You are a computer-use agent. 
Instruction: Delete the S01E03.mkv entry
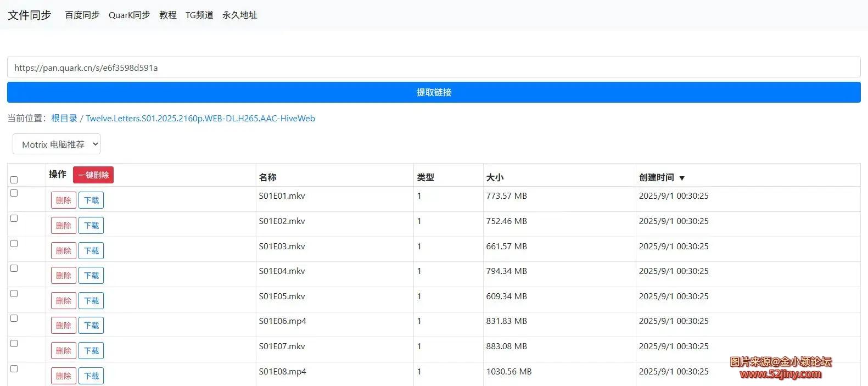coord(64,251)
